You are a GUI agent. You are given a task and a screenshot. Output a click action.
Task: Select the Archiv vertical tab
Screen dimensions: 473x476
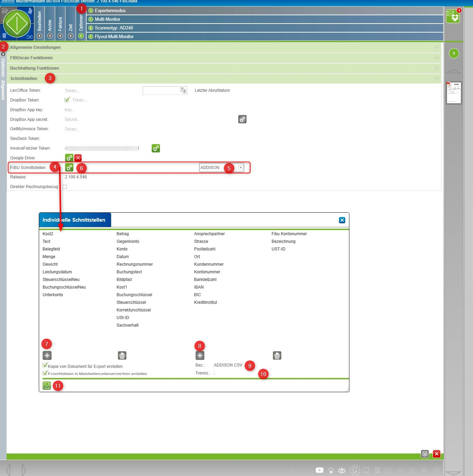tap(50, 24)
